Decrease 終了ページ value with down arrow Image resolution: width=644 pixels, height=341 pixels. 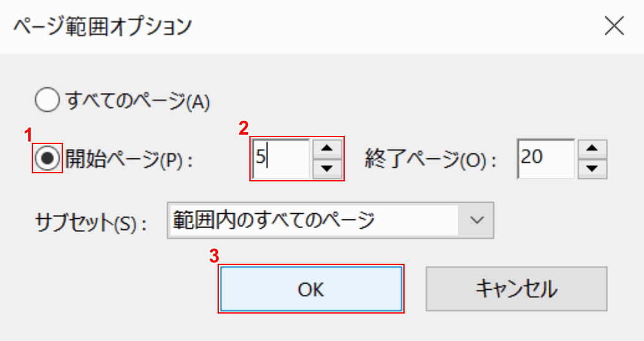point(593,168)
